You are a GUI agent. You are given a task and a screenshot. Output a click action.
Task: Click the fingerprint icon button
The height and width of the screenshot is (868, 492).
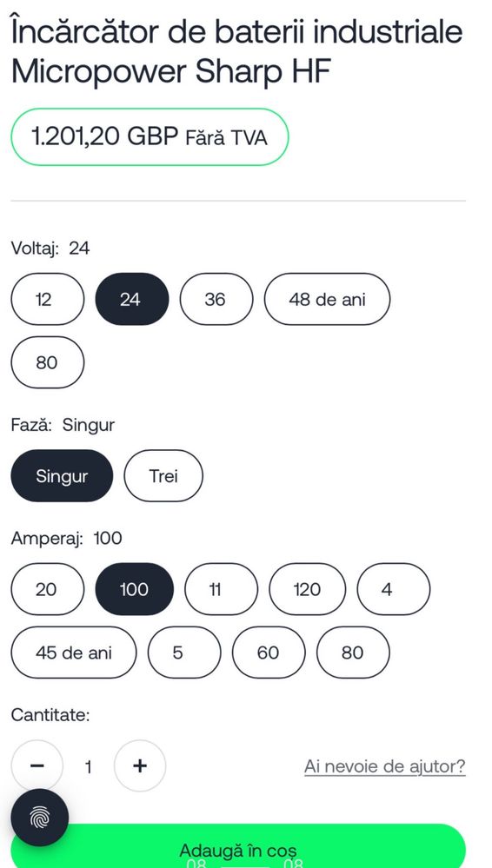pos(39,817)
